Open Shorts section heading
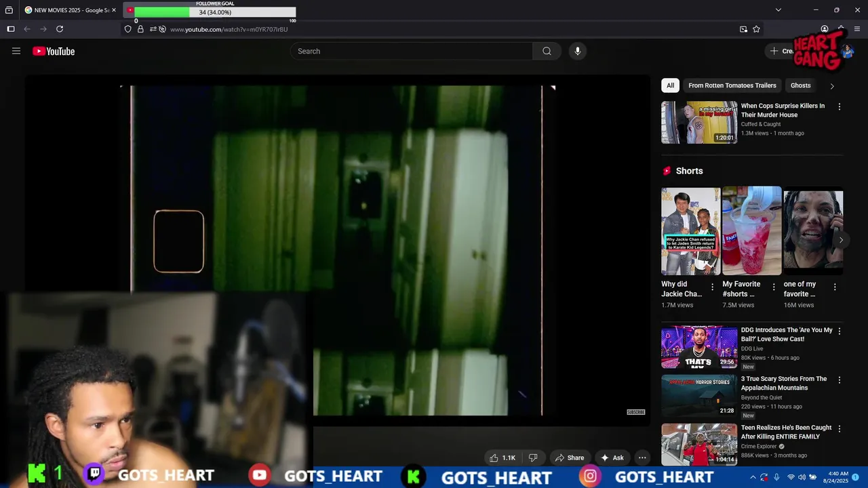Viewport: 868px width, 488px height. [x=689, y=171]
